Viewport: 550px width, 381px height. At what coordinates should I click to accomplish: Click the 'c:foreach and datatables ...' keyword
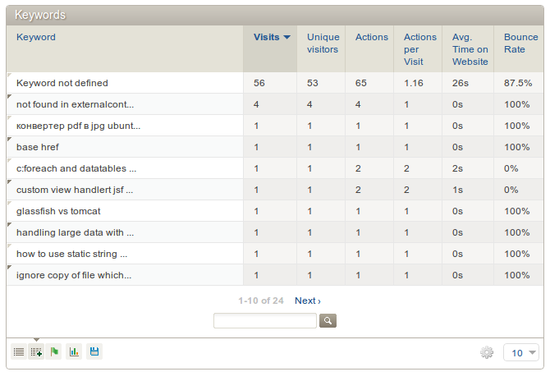coord(76,169)
